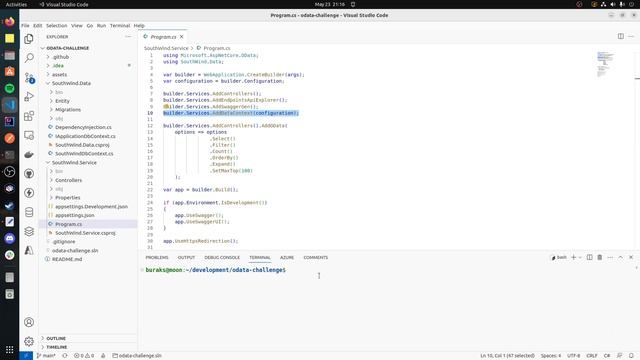This screenshot has width=640, height=360.
Task: Open the Remote Explorer view
Action: click(x=29, y=135)
